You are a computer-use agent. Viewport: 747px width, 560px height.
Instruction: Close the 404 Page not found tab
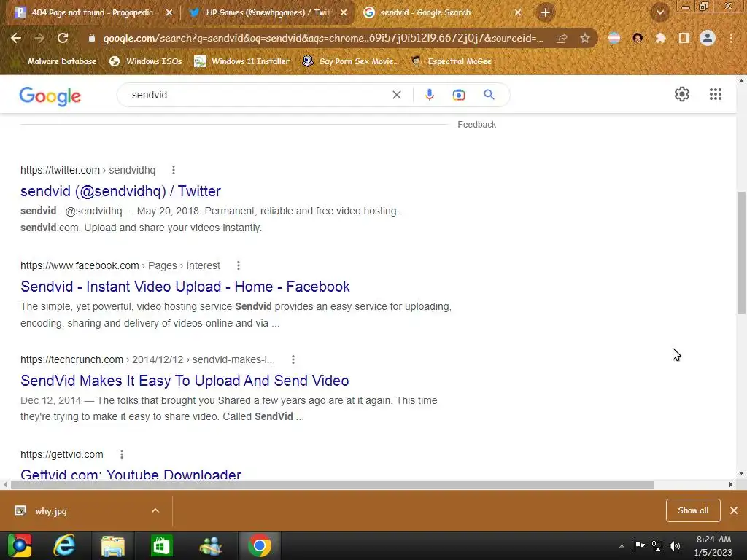(x=169, y=13)
